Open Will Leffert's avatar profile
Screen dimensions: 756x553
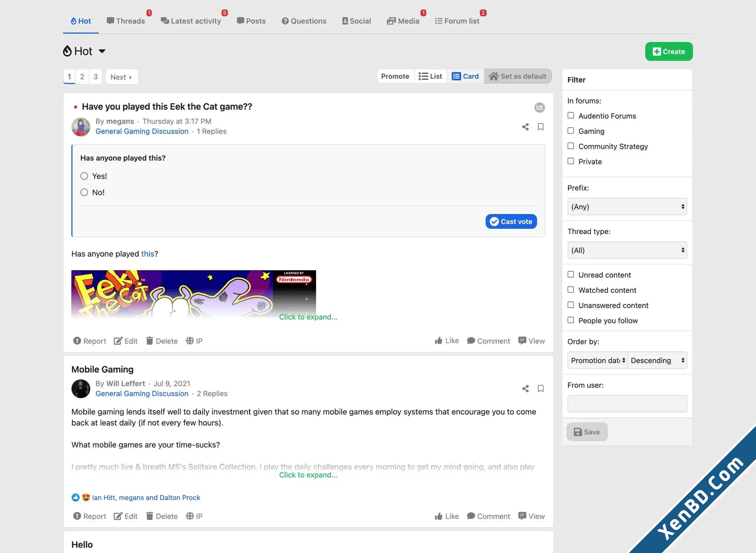pyautogui.click(x=81, y=389)
